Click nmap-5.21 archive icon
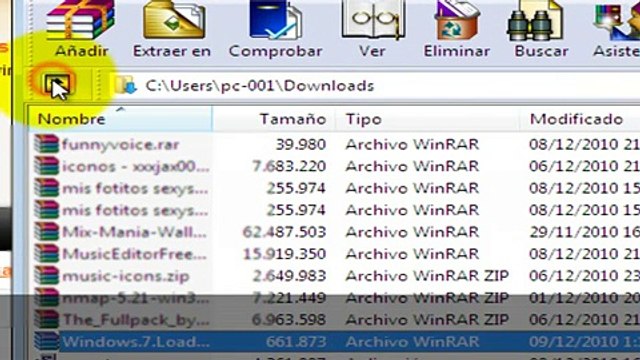640x360 pixels. tap(46, 298)
